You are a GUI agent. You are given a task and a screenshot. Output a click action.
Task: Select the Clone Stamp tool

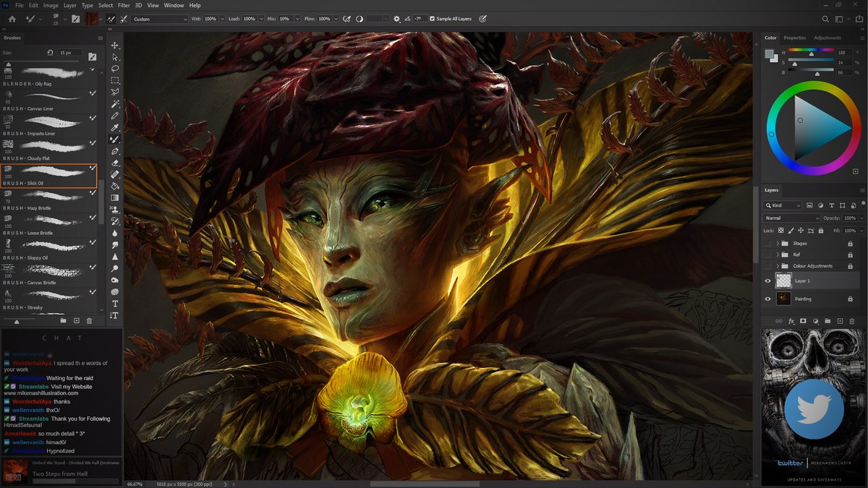point(115,210)
